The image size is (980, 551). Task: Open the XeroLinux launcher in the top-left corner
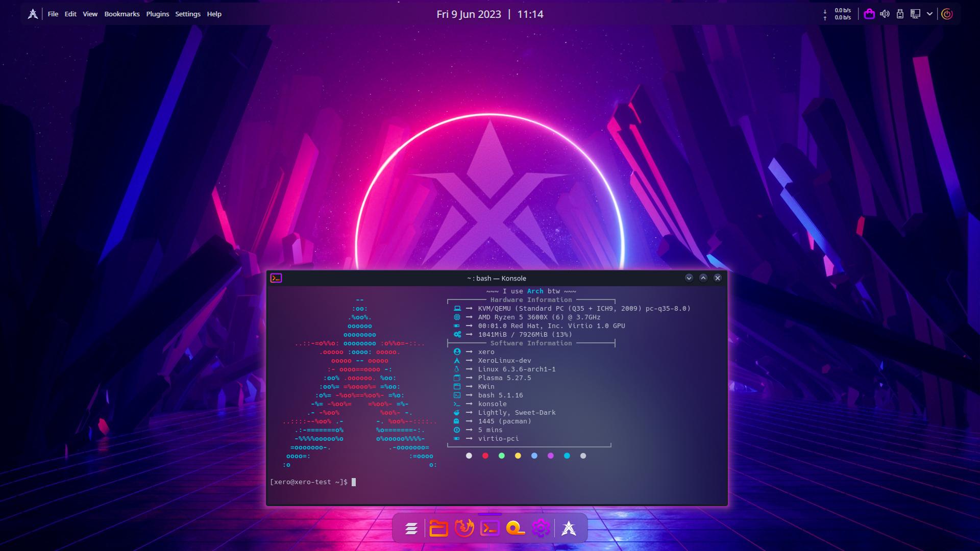(x=33, y=14)
